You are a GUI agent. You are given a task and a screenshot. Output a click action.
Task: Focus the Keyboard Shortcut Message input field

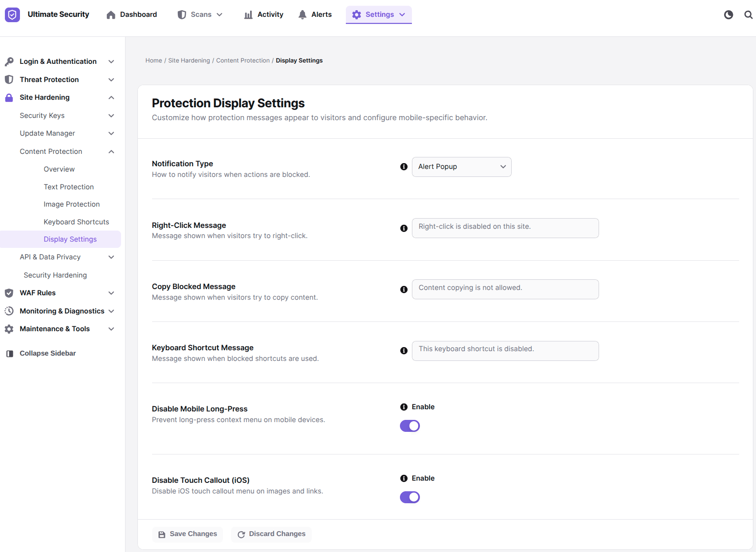(505, 351)
